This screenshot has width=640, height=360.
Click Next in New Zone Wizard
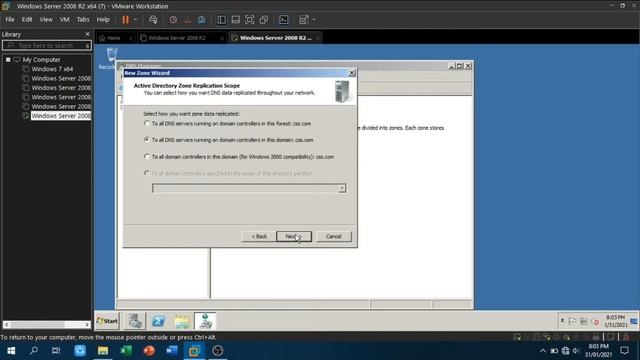[294, 236]
